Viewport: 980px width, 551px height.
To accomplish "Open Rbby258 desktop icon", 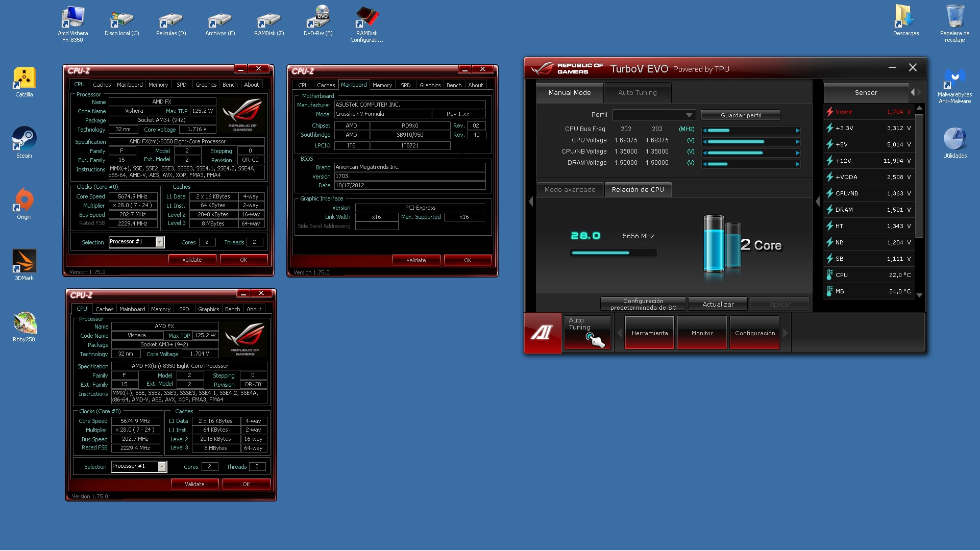I will (24, 327).
